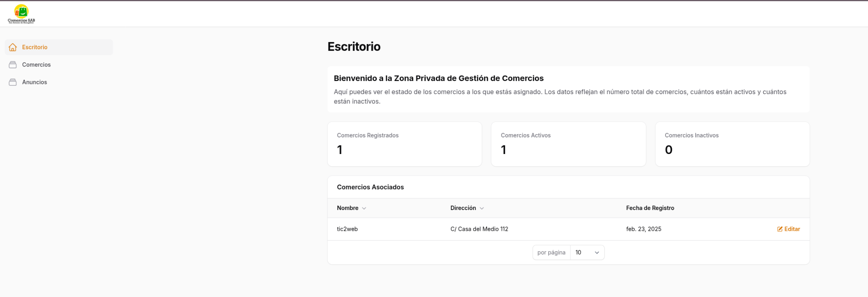Click the Comercios Inactivos stat card
This screenshot has width=868, height=297.
pos(732,144)
